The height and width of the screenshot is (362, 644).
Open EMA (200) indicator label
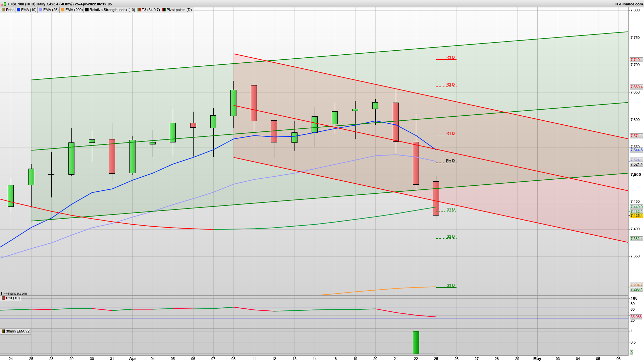coord(74,10)
